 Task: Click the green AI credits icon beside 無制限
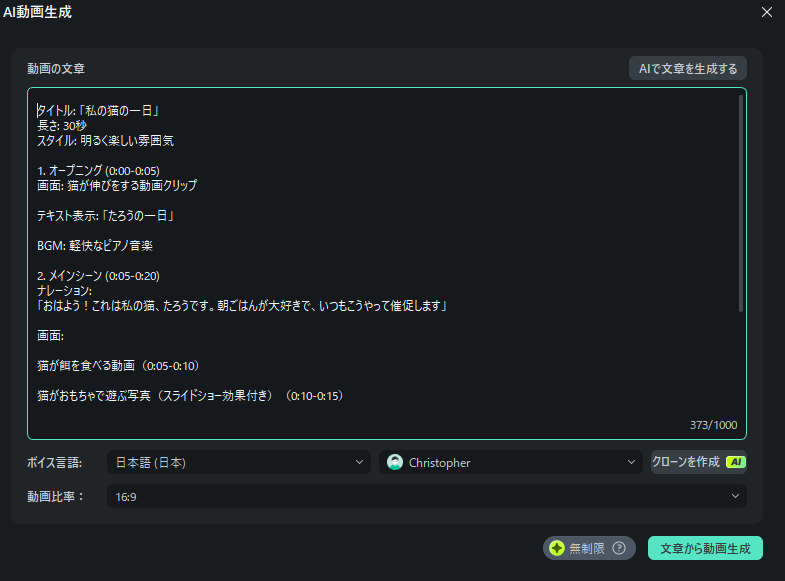[x=557, y=548]
